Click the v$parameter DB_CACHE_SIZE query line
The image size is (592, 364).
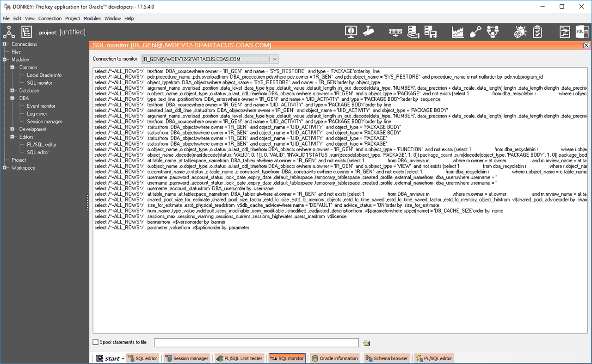(299, 211)
